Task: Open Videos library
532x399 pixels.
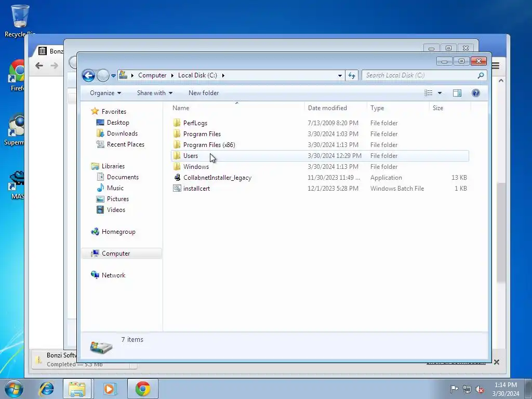Action: [x=116, y=210]
